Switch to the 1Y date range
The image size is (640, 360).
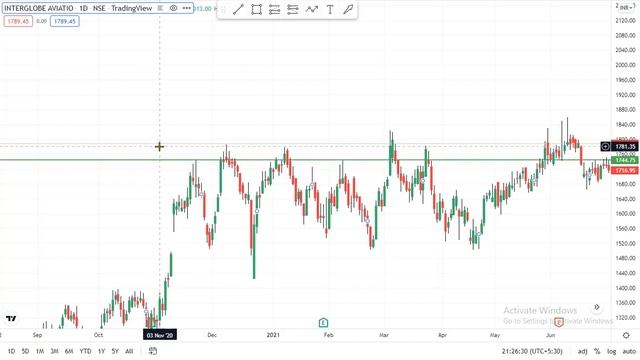102,351
